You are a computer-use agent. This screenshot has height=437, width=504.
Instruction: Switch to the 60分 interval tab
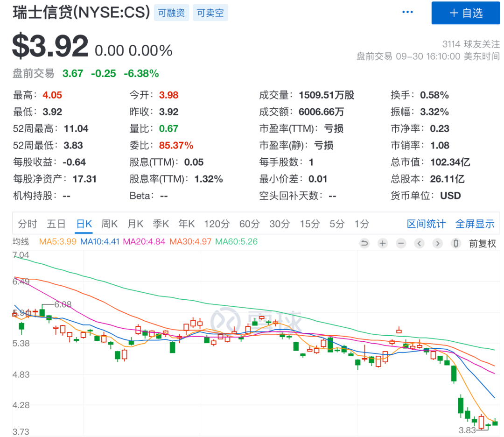[249, 224]
